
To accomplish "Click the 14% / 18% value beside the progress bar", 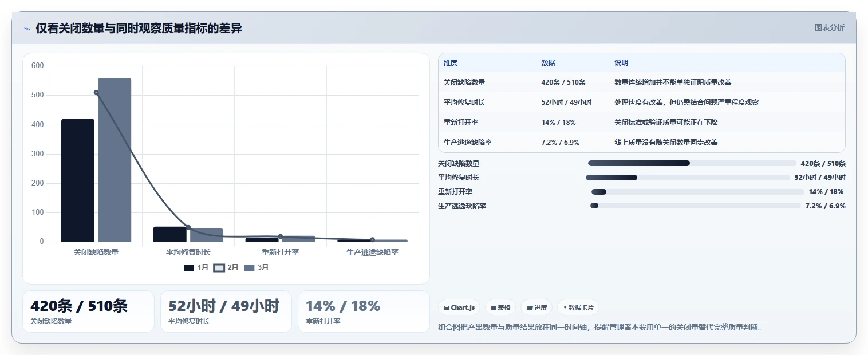I will pos(826,192).
